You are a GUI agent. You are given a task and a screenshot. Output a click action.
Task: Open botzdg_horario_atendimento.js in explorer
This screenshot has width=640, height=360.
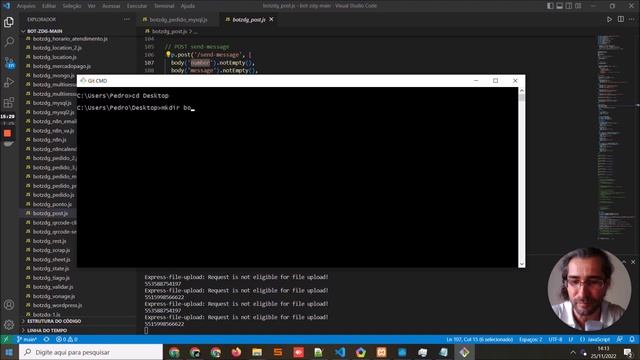[x=70, y=39]
